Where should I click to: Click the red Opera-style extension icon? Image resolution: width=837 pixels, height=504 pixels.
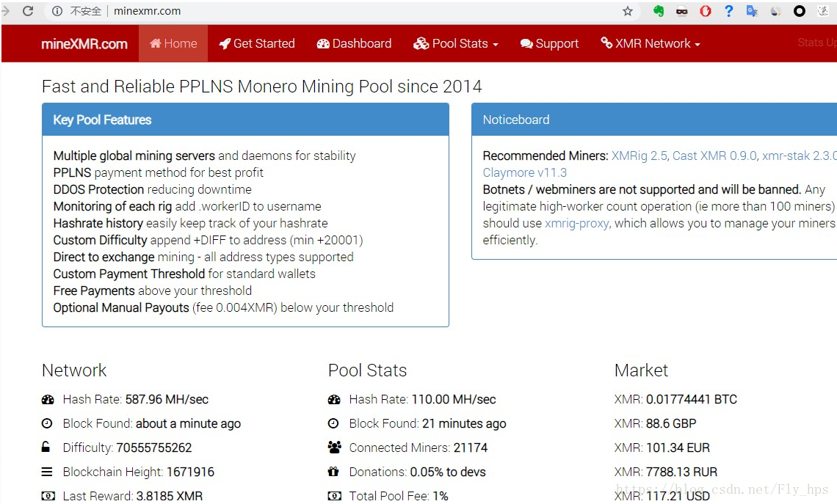pyautogui.click(x=705, y=11)
